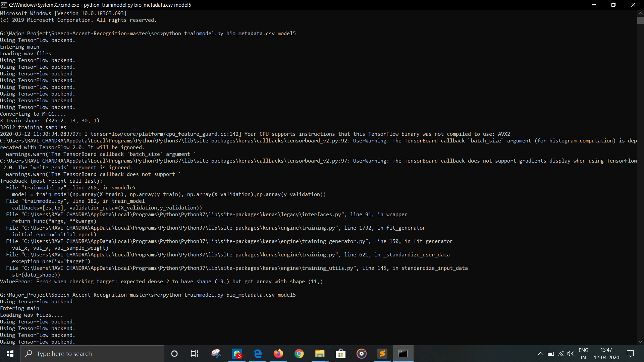Viewport: 644px width, 362px height.
Task: Click the Type here to search box
Action: (92, 354)
